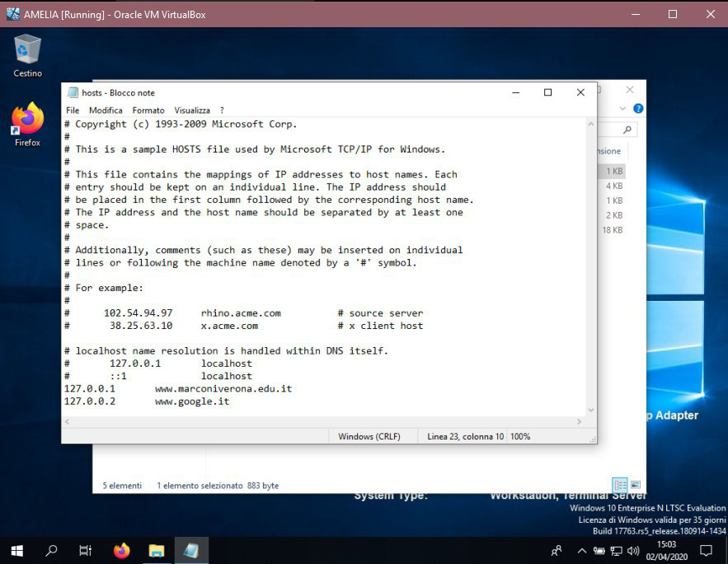728x564 pixels.
Task: Click the battery/power tray icon
Action: 599,551
